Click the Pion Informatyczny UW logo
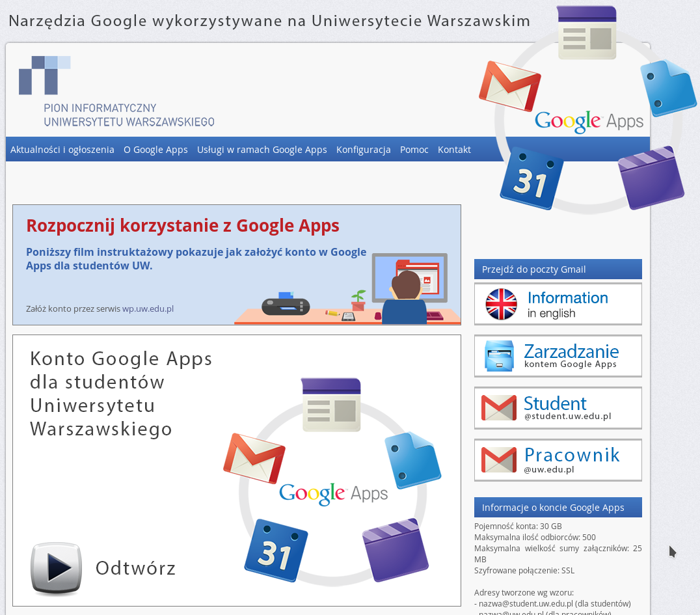This screenshot has width=700, height=615. 116,92
